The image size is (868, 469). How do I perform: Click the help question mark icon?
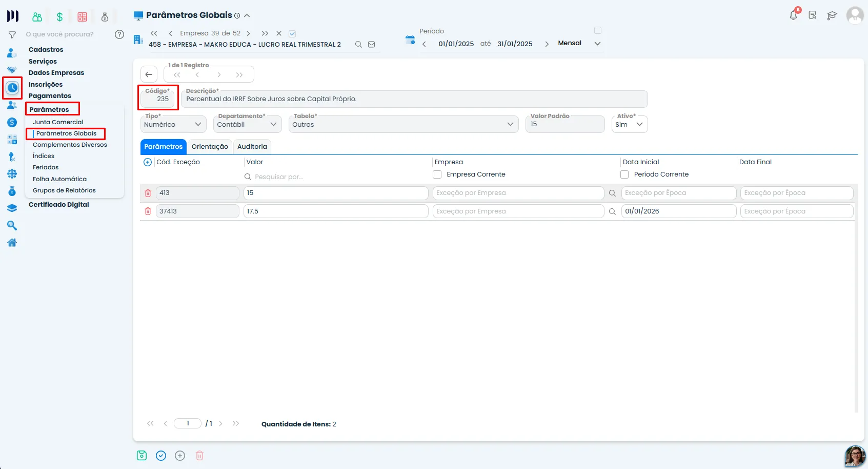coord(119,34)
